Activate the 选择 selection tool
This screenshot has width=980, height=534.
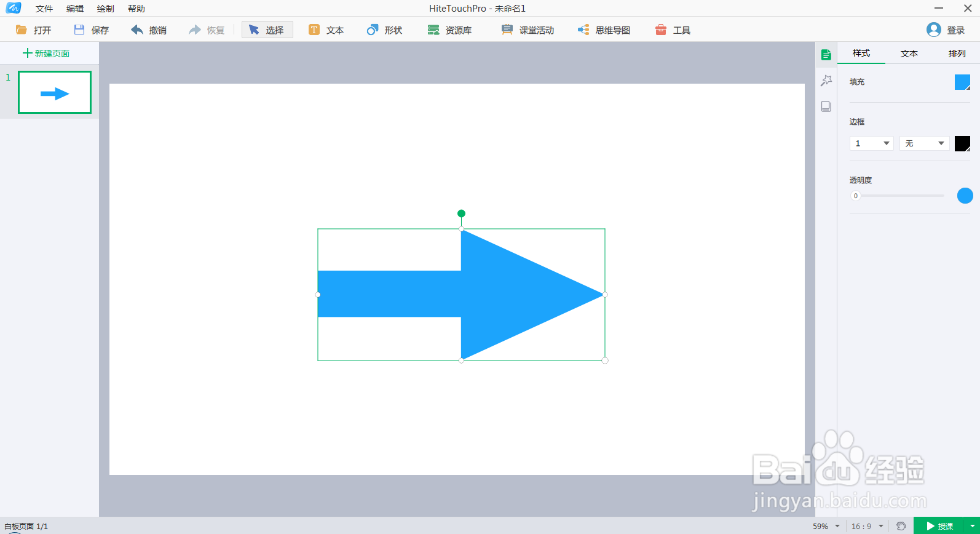[x=267, y=30]
